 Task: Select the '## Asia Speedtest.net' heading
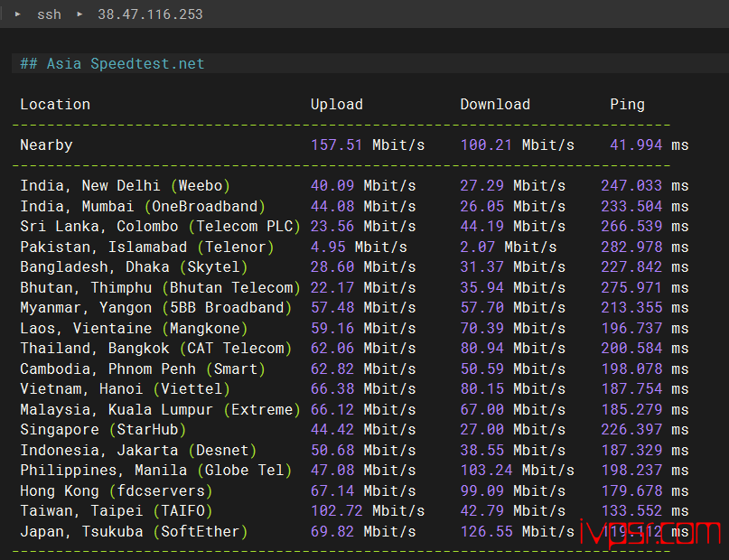coord(112,63)
